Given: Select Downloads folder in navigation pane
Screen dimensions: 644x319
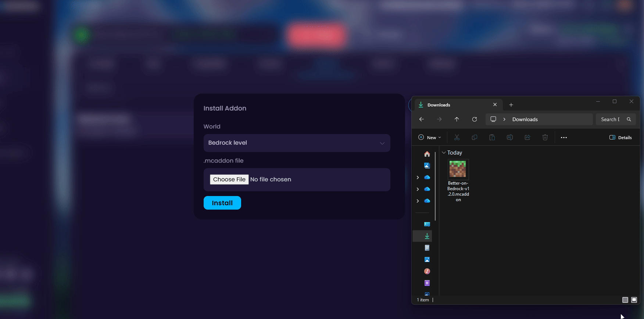Looking at the screenshot, I should (x=427, y=236).
